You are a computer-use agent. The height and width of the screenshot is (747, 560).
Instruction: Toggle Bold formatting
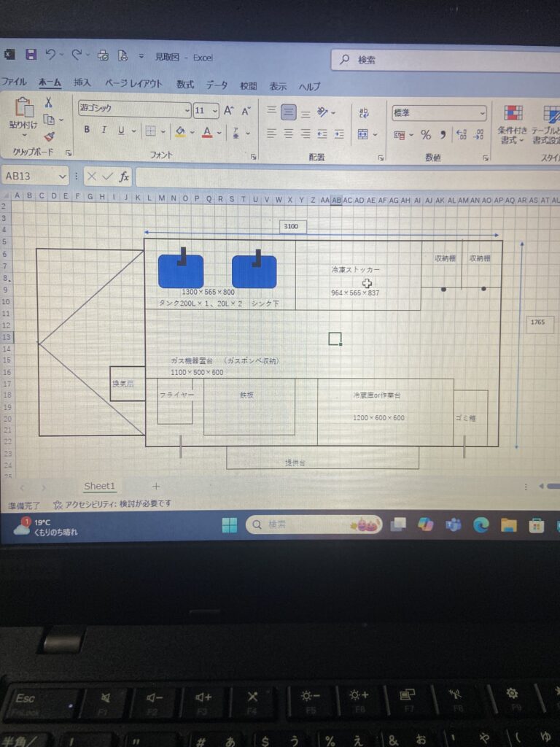[x=87, y=129]
